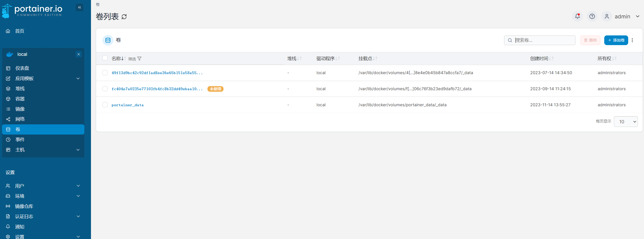The image size is (644, 239).
Task: Expand the 主机 submenu
Action: (78, 150)
